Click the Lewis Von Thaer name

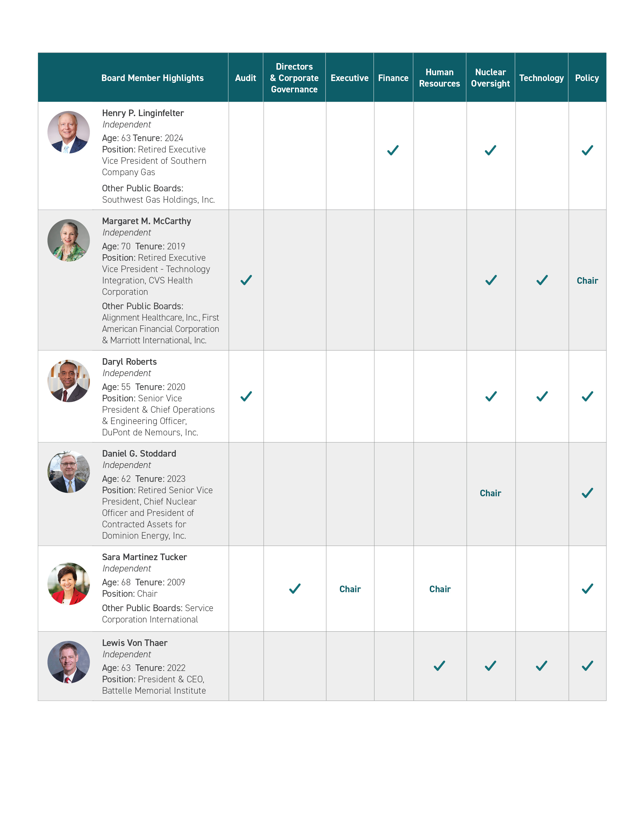click(x=135, y=643)
